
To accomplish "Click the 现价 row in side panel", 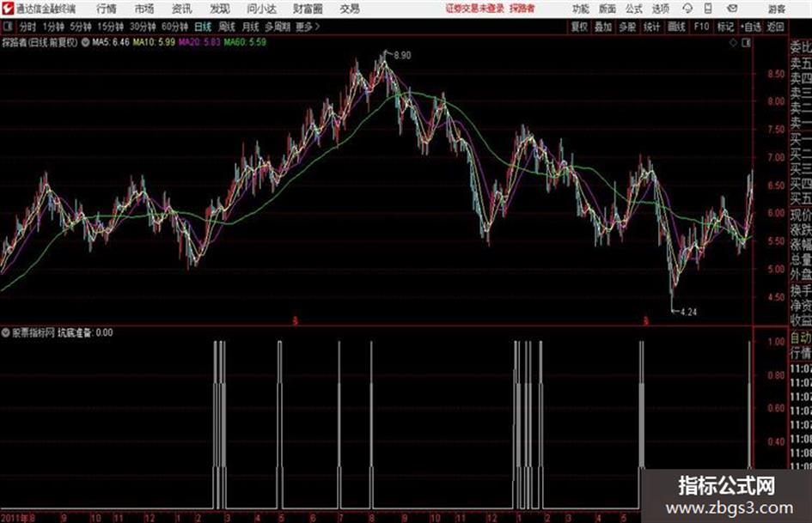I will click(x=801, y=215).
